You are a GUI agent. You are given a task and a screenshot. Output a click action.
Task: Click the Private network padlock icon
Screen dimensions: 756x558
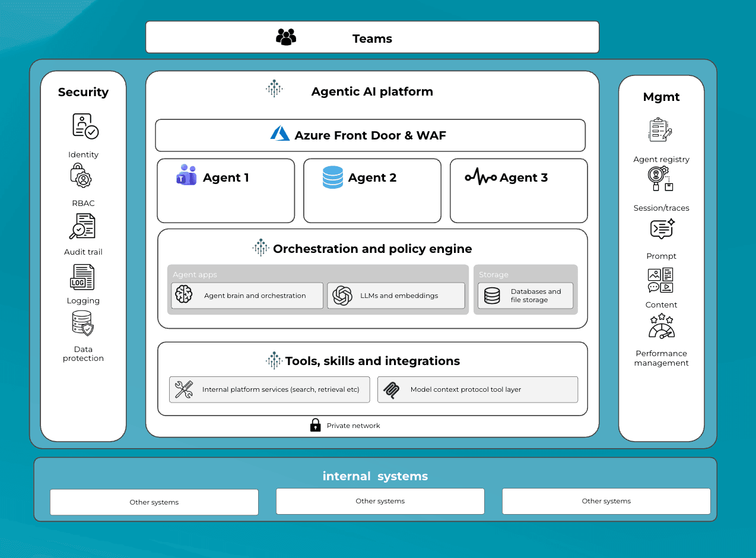coord(315,424)
